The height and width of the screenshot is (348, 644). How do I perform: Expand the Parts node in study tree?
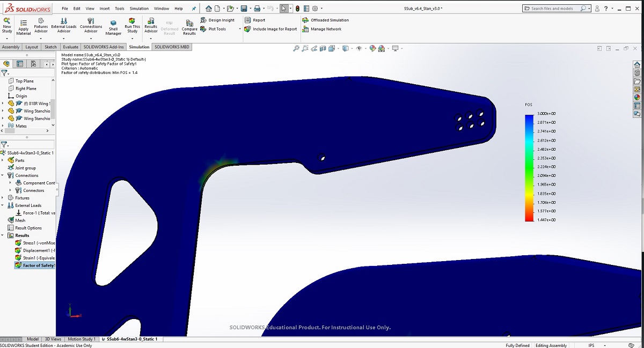pos(3,160)
